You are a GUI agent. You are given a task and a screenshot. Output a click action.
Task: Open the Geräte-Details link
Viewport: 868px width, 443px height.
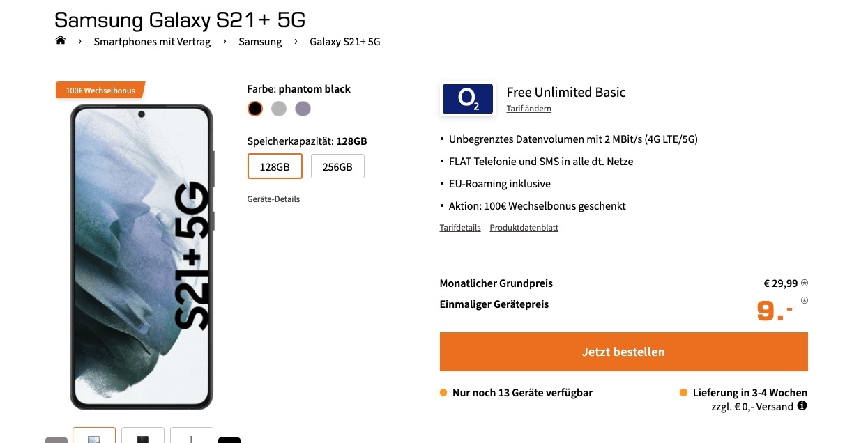pyautogui.click(x=273, y=199)
